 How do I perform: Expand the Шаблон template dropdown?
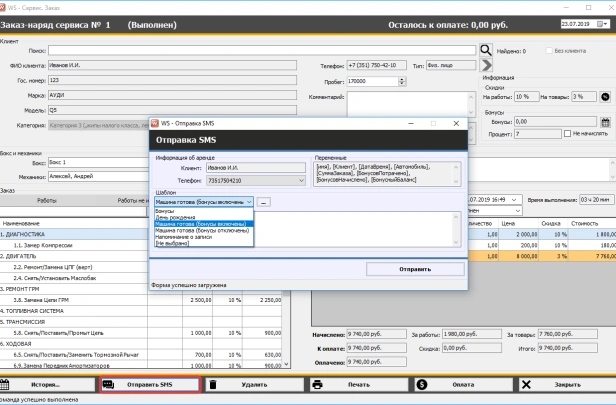[249, 202]
